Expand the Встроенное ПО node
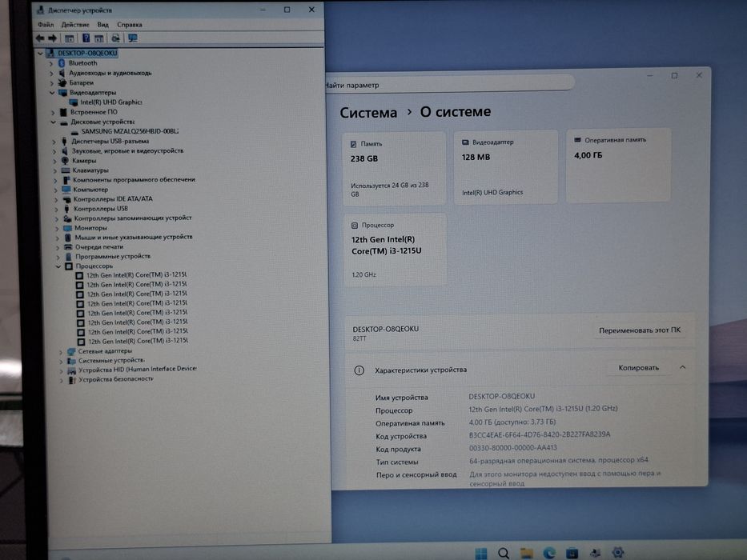The width and height of the screenshot is (747, 560). pyautogui.click(x=53, y=112)
